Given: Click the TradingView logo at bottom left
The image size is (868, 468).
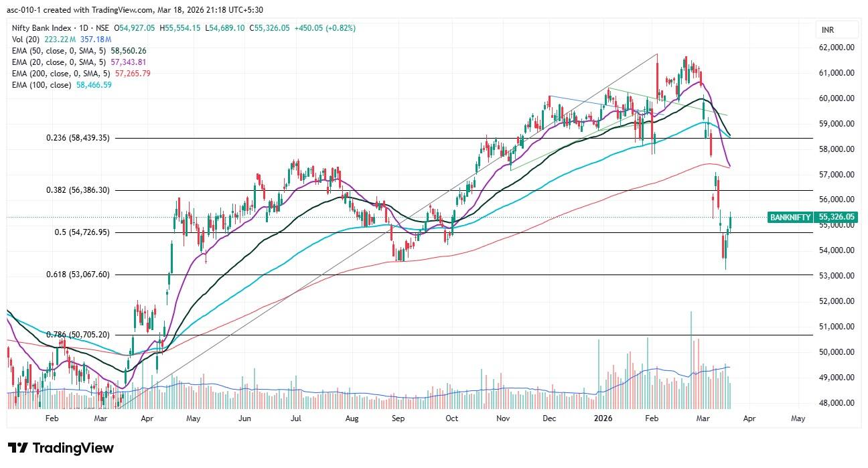Looking at the screenshot, I should 61,448.
